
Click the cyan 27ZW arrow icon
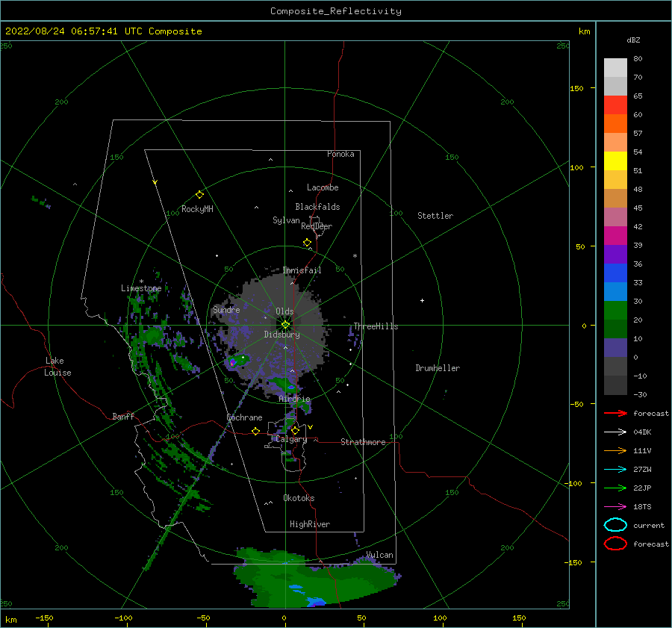click(x=615, y=470)
